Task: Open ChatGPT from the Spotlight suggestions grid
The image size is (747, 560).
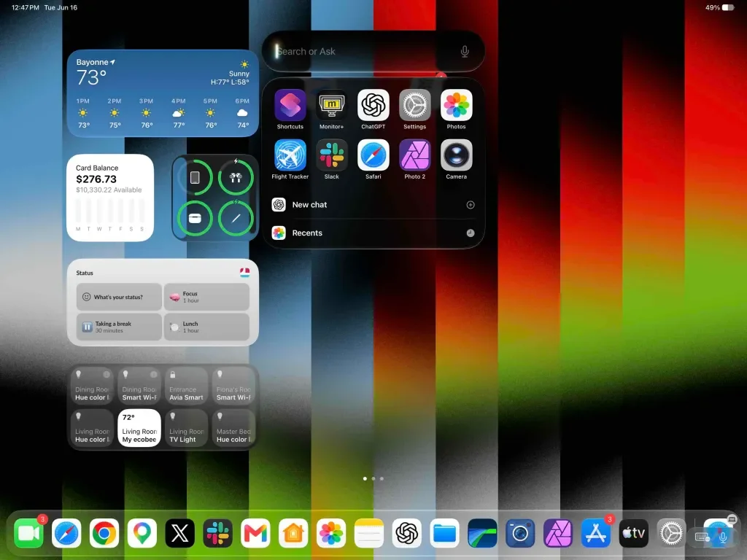Action: pyautogui.click(x=373, y=105)
